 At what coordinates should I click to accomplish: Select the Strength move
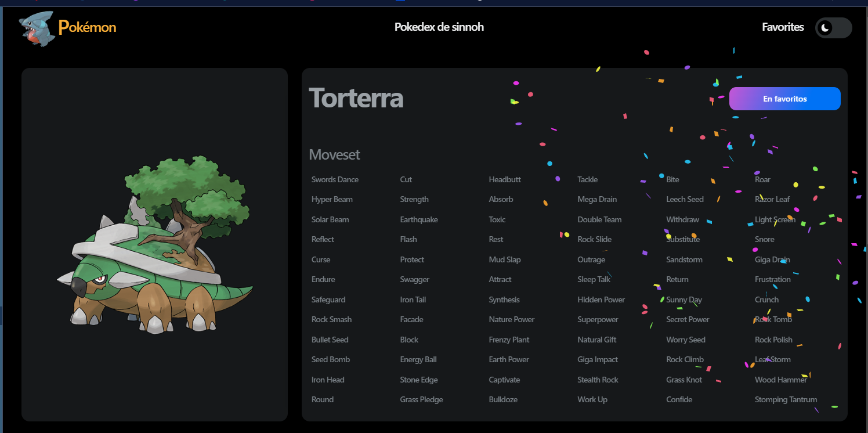pos(414,200)
